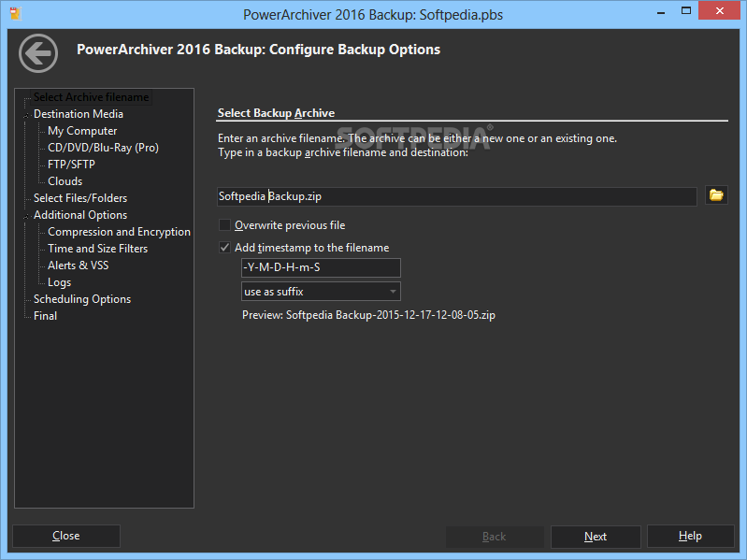Open Clouds destination settings

pos(65,181)
